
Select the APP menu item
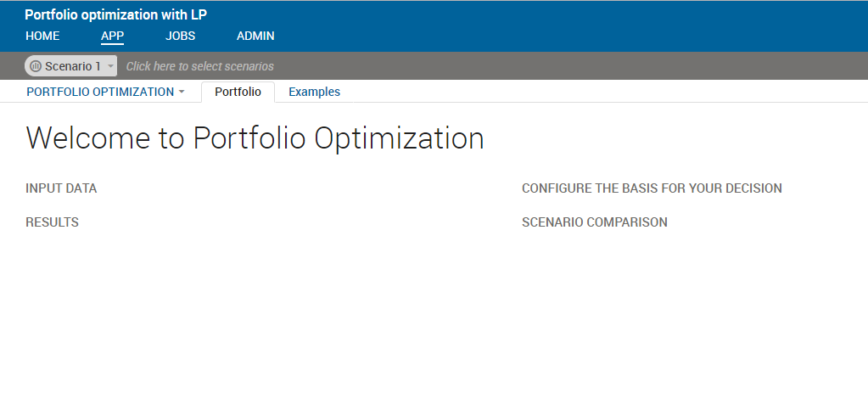[x=112, y=36]
